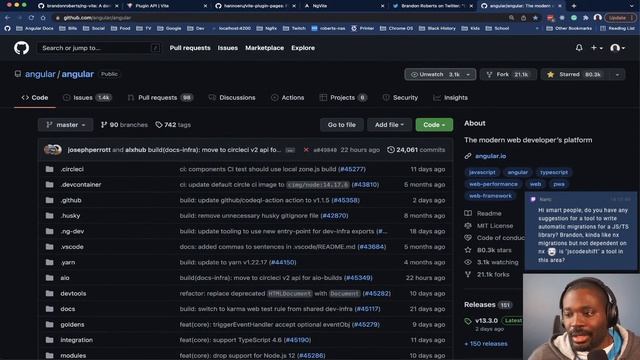The image size is (640, 360).
Task: Open the angular organization link
Action: pyautogui.click(x=40, y=74)
